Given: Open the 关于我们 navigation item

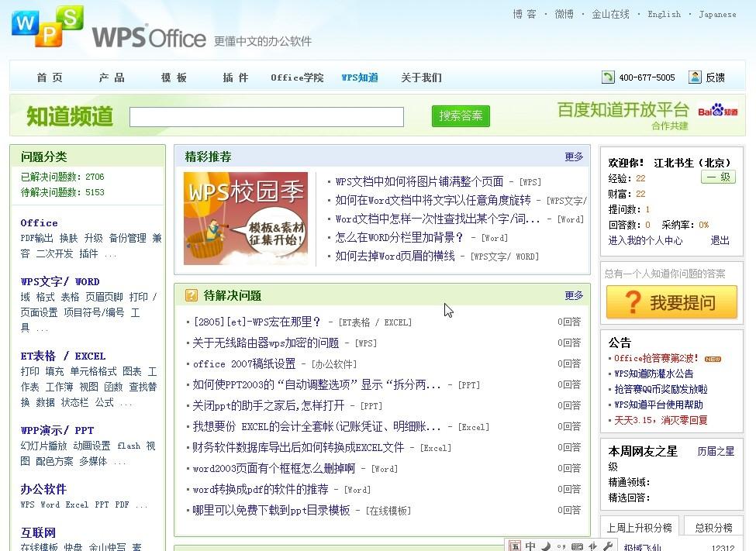Looking at the screenshot, I should point(421,77).
